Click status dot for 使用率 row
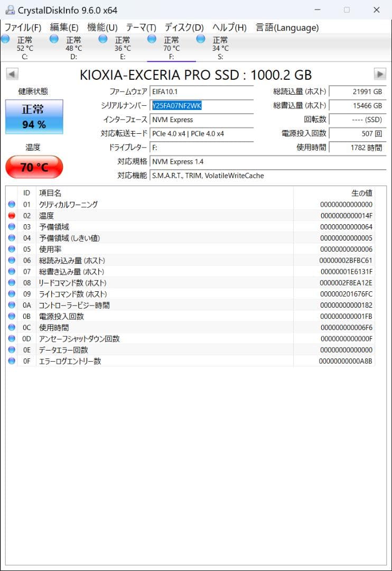The height and width of the screenshot is (571, 392). [x=12, y=249]
